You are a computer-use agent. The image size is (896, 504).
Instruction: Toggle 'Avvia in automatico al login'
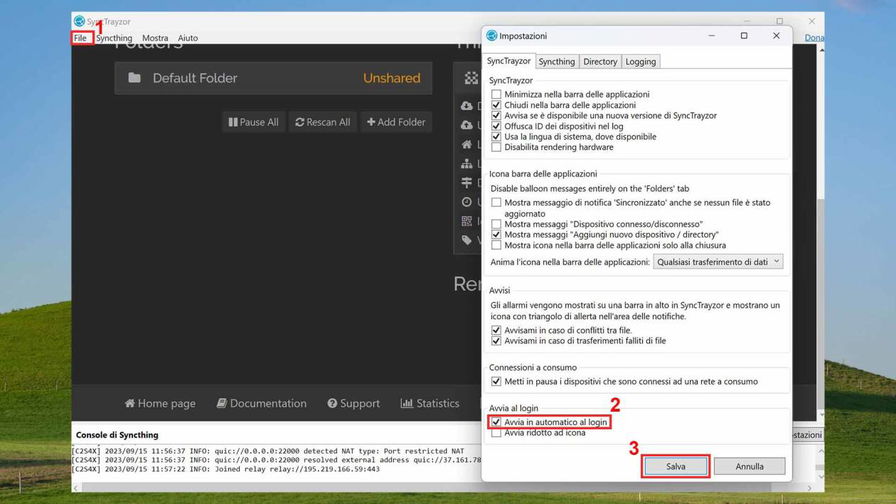pos(496,422)
